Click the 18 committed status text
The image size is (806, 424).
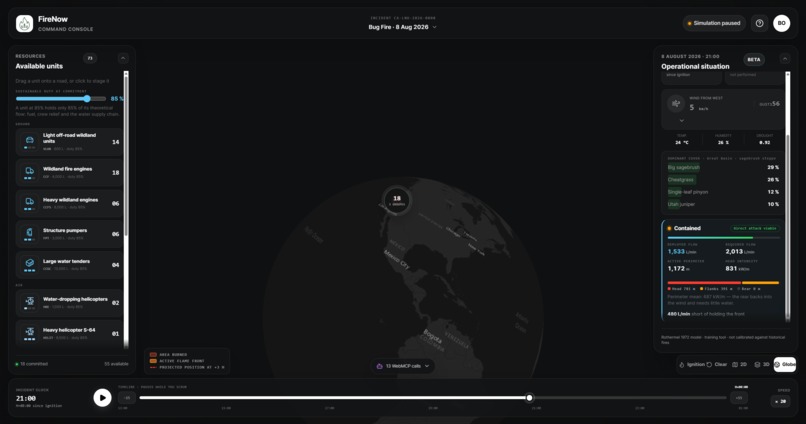tap(33, 364)
